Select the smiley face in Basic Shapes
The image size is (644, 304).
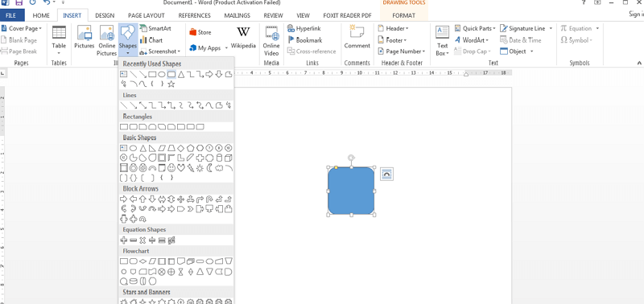pos(171,168)
